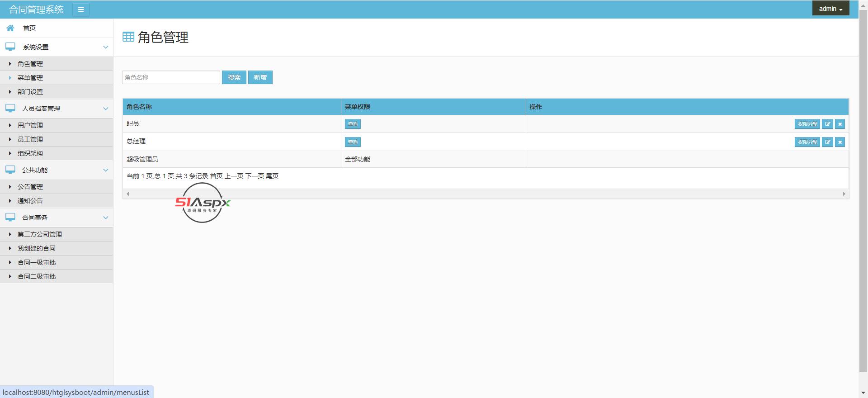Open 员工管理 in the sidebar
Screen dimensions: 868x398
pos(57,139)
